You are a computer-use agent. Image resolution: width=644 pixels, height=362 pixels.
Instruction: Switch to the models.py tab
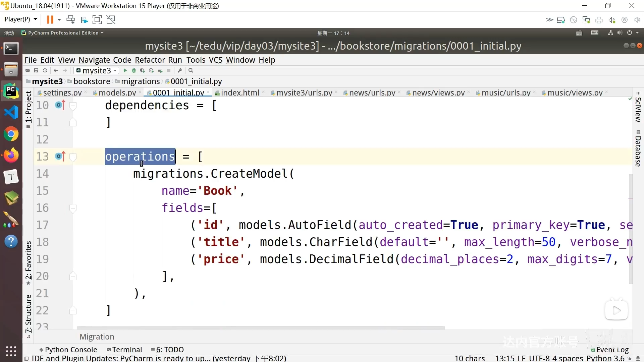(x=117, y=93)
